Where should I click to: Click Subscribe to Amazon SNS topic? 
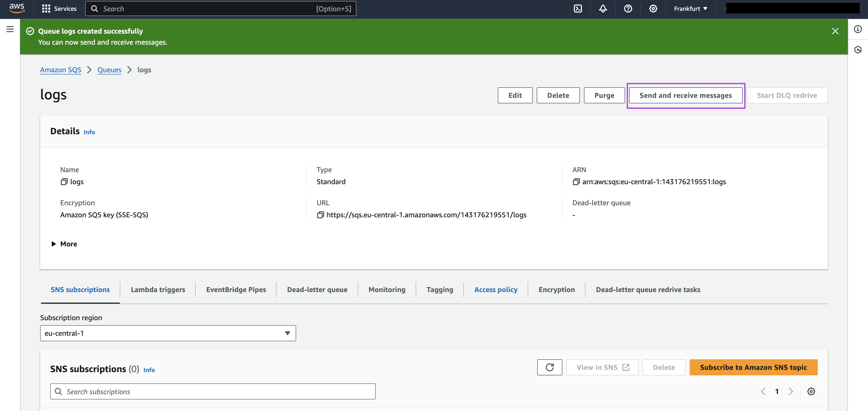tap(754, 367)
